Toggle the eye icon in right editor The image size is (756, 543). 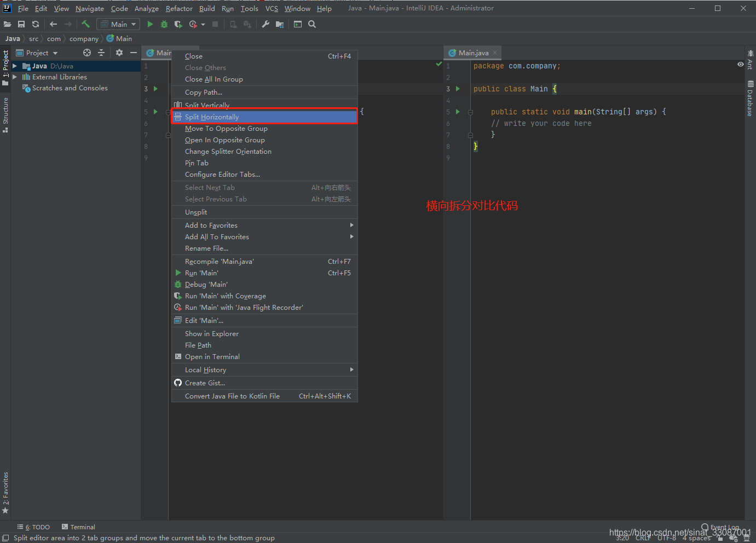[740, 65]
